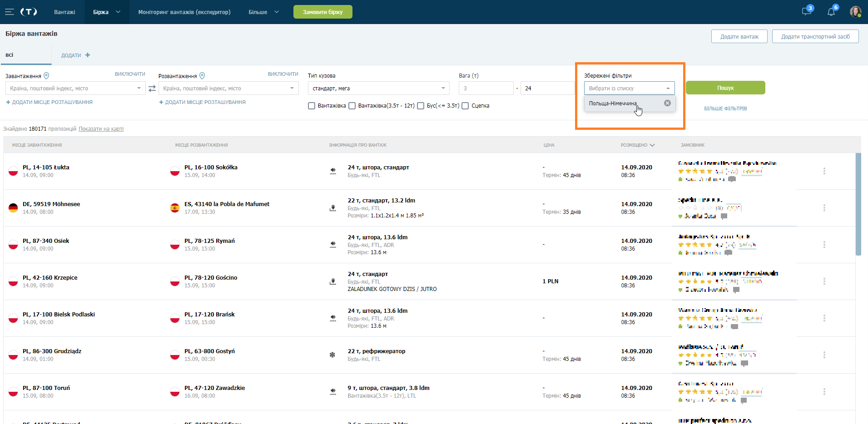Click price 1 PLN in Krzepice row

coord(551,281)
